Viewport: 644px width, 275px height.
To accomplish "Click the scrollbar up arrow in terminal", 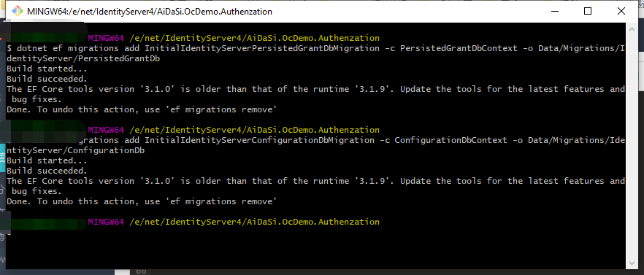I will coord(632,29).
